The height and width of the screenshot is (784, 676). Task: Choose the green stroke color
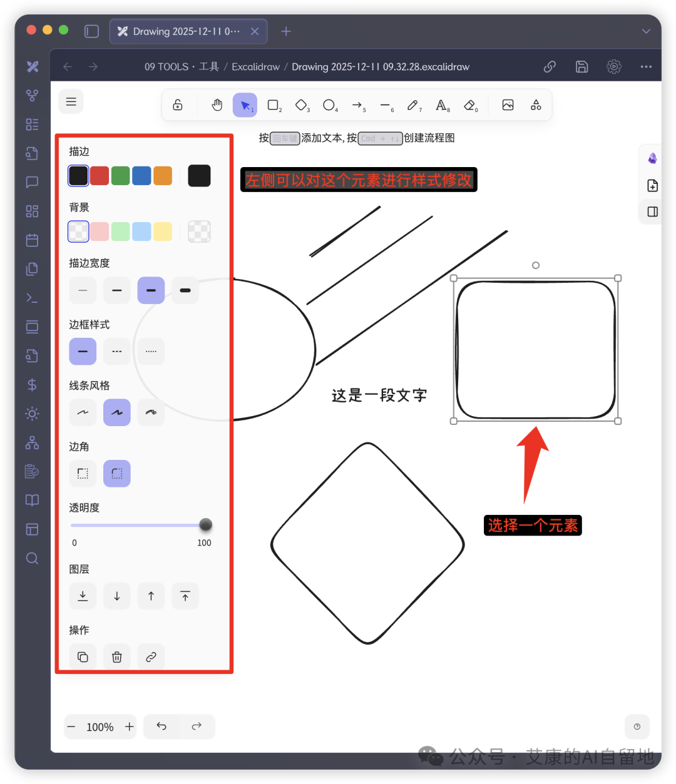pos(121,176)
